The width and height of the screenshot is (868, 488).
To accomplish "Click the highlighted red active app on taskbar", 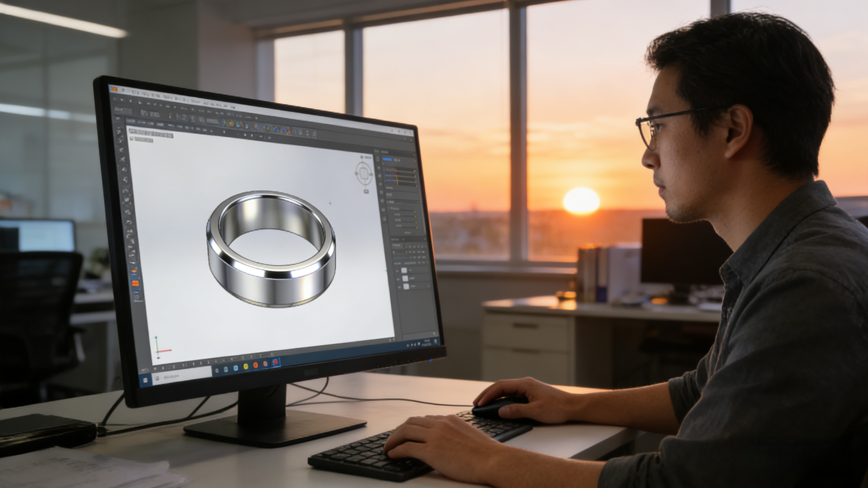I will [275, 362].
